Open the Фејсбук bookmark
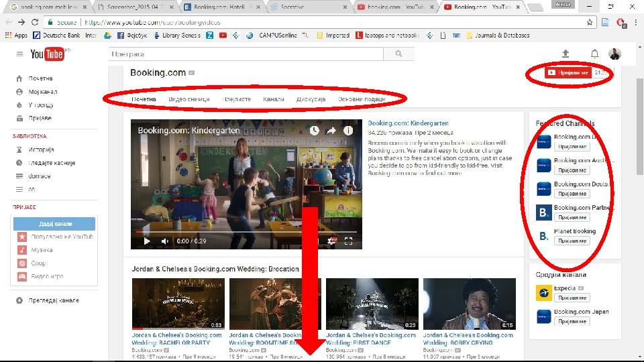 (x=132, y=36)
